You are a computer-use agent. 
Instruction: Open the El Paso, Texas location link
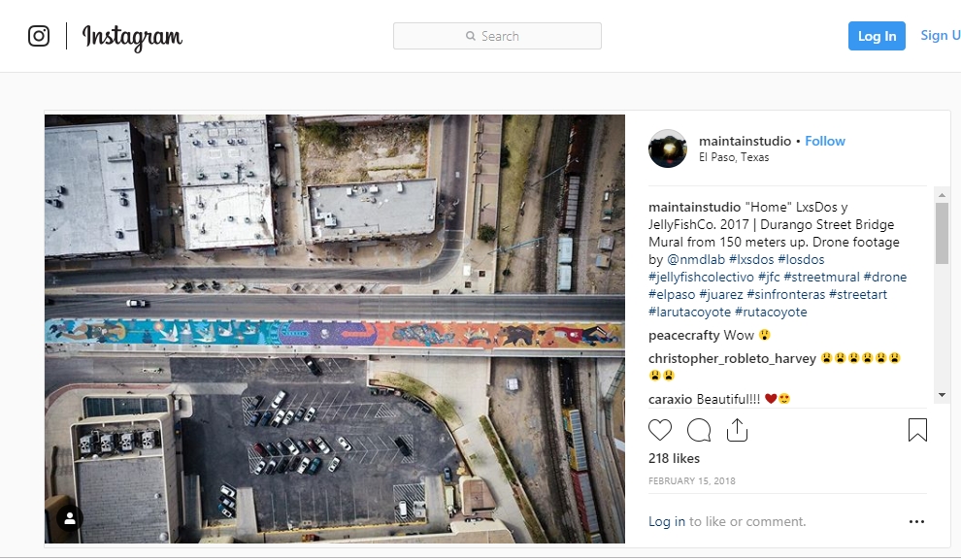coord(734,157)
